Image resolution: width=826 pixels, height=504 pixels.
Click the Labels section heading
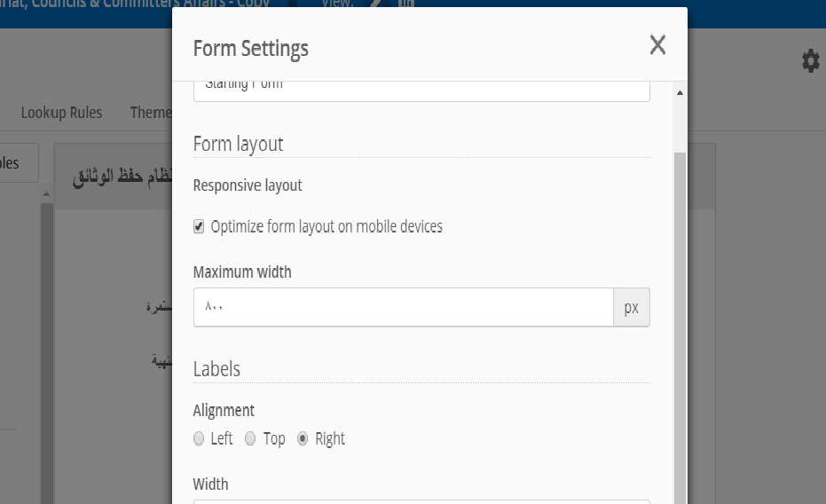[216, 368]
